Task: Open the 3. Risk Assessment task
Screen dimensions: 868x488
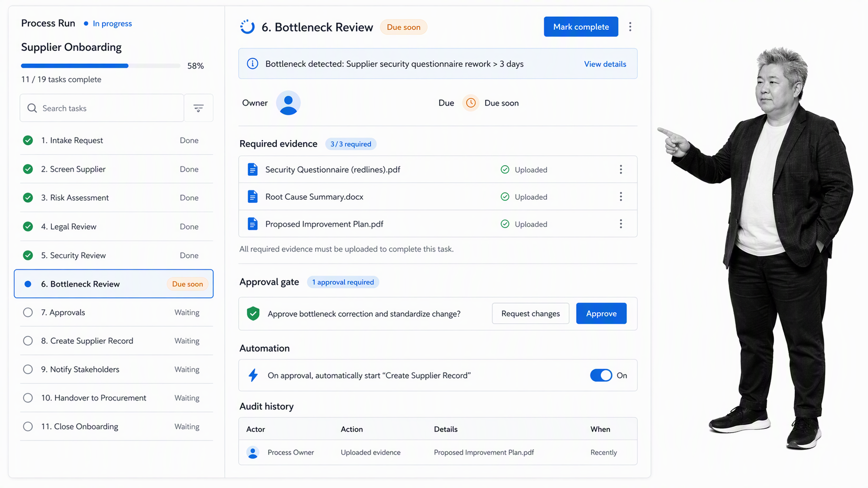Action: [116, 198]
